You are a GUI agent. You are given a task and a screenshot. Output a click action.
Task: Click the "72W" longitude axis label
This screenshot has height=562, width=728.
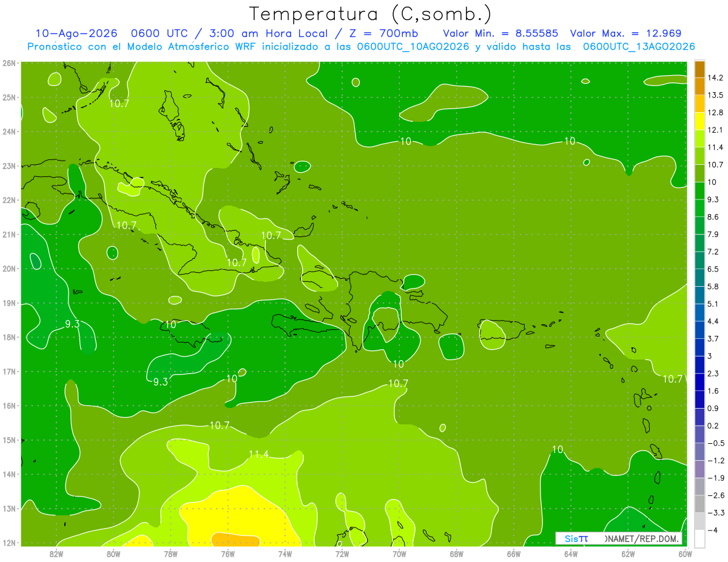click(x=342, y=554)
